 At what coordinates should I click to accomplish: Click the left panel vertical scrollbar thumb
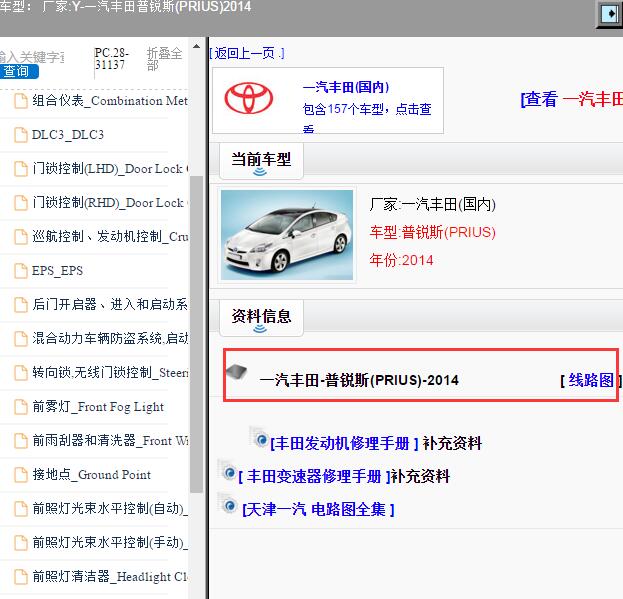point(196,334)
